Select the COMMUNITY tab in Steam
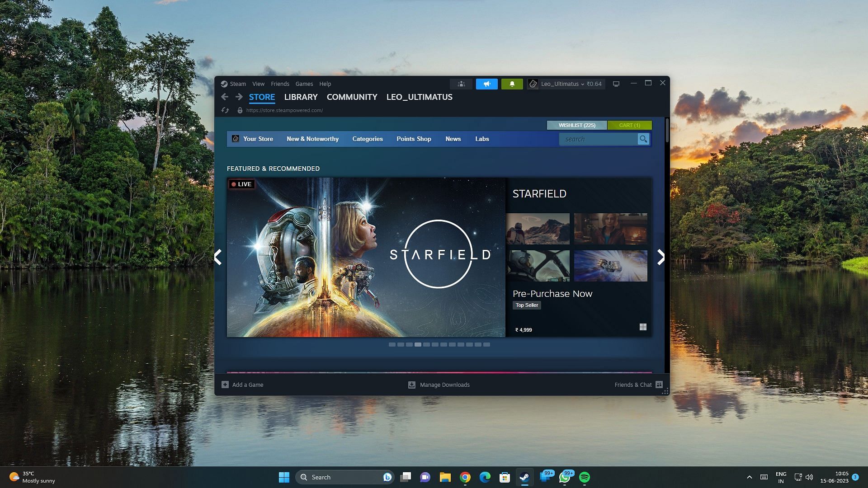Viewport: 868px width, 488px height. pos(352,97)
